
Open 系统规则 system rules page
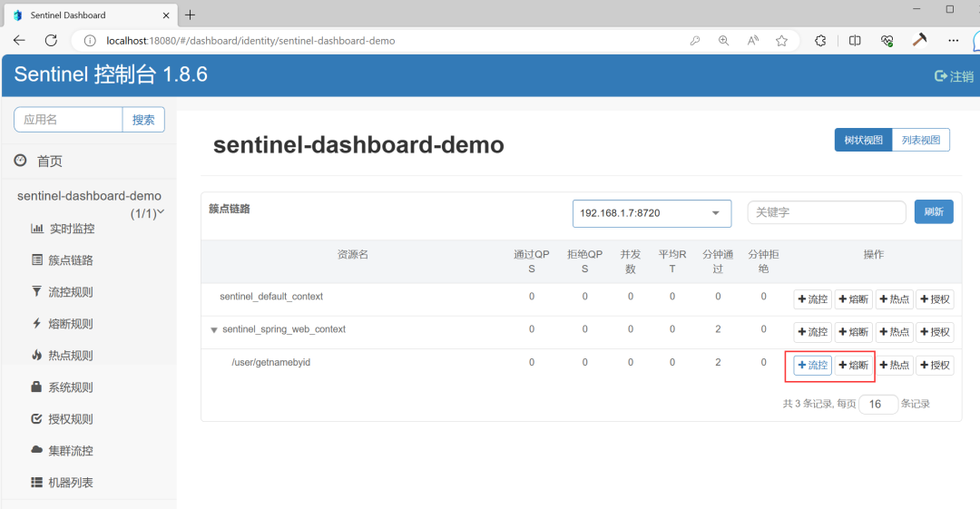click(63, 387)
